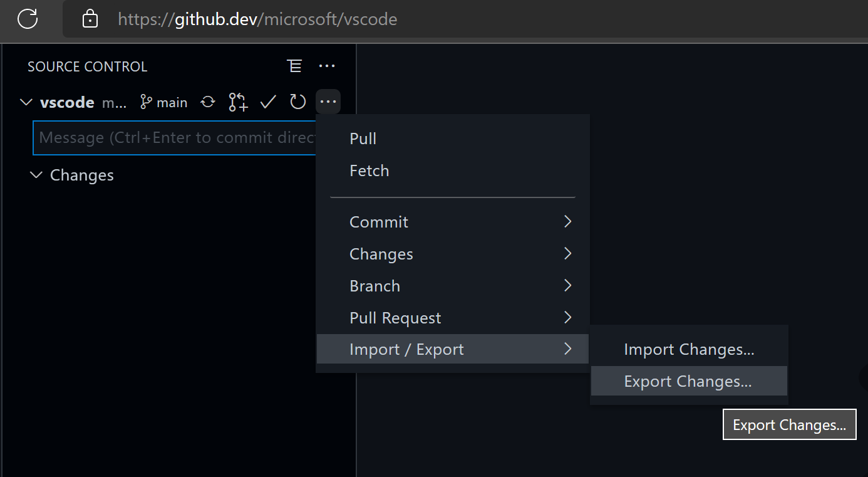The width and height of the screenshot is (868, 477).
Task: Click the Changes group label
Action: tap(82, 175)
